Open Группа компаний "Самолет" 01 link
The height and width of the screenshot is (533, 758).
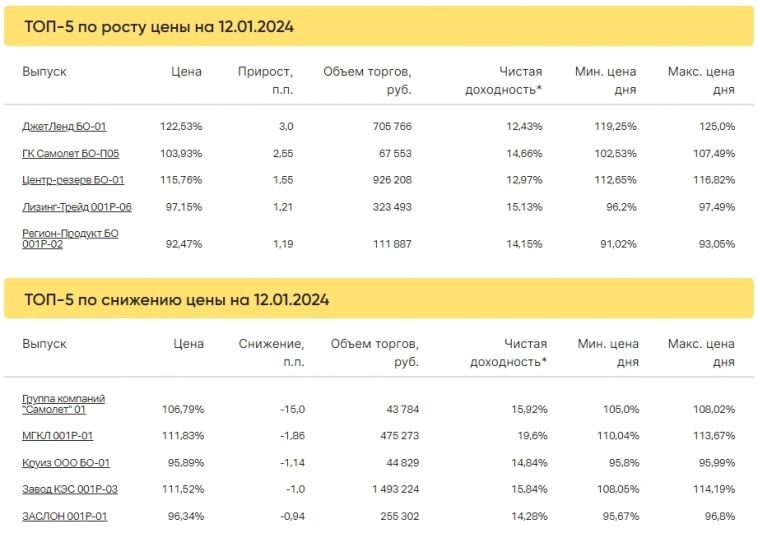[63, 403]
